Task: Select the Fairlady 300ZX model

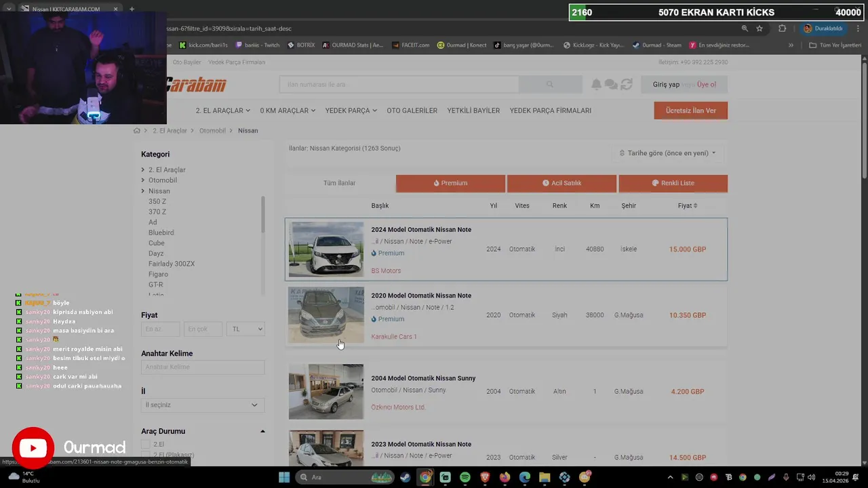Action: (x=172, y=264)
